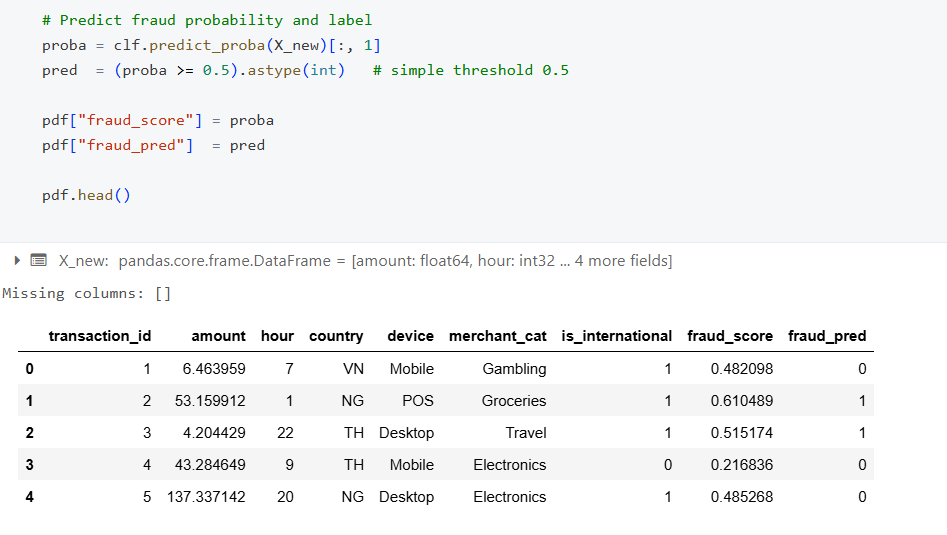
Task: Click the merchant_cat column header
Action: pyautogui.click(x=497, y=336)
